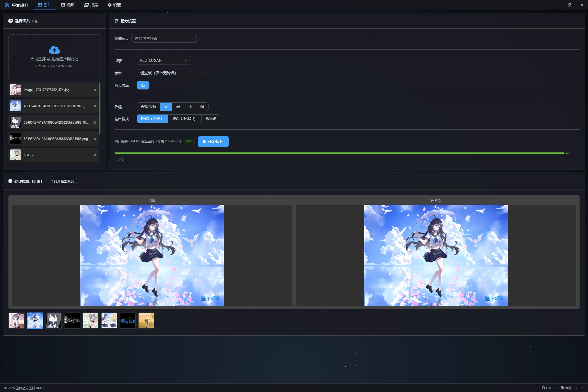The image size is (588, 392).
Task: Click the (8 / 8) progress count
Action: click(x=119, y=159)
